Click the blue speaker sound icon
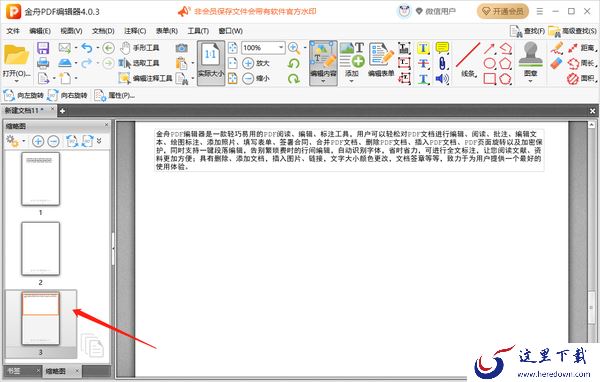The height and width of the screenshot is (382, 600). tap(442, 79)
